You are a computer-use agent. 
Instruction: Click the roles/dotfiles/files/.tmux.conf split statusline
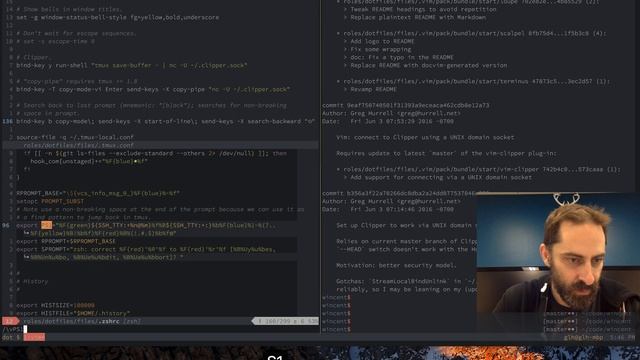(160, 145)
